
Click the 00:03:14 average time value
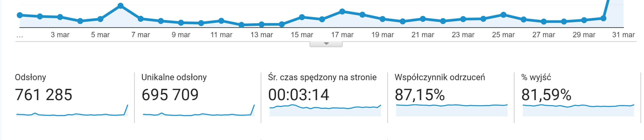[x=299, y=95]
